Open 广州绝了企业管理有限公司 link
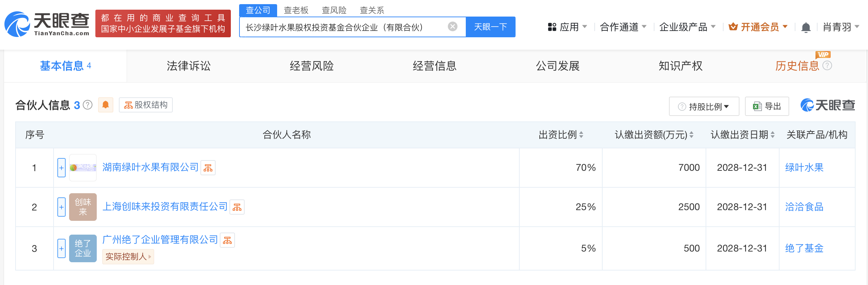 (160, 240)
